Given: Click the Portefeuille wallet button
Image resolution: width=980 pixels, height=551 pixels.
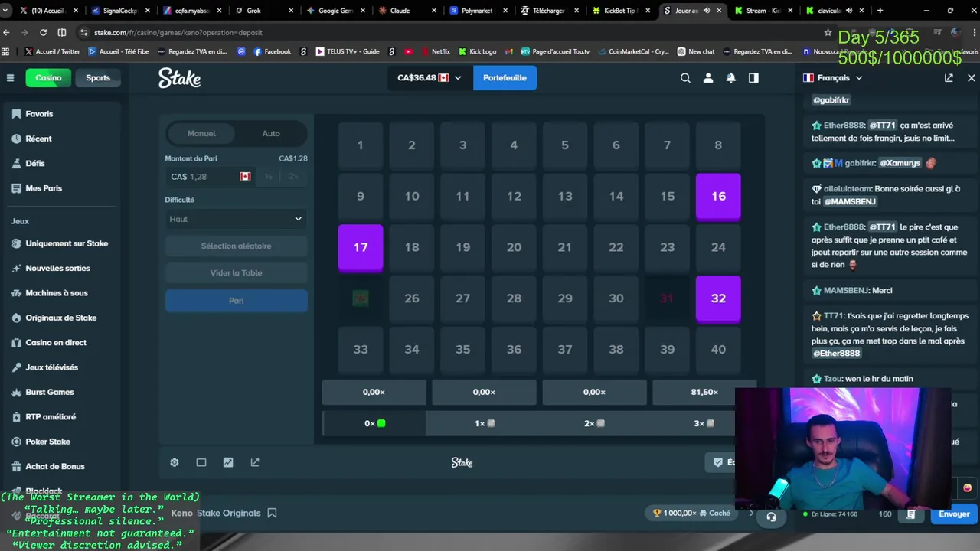Looking at the screenshot, I should coord(505,77).
